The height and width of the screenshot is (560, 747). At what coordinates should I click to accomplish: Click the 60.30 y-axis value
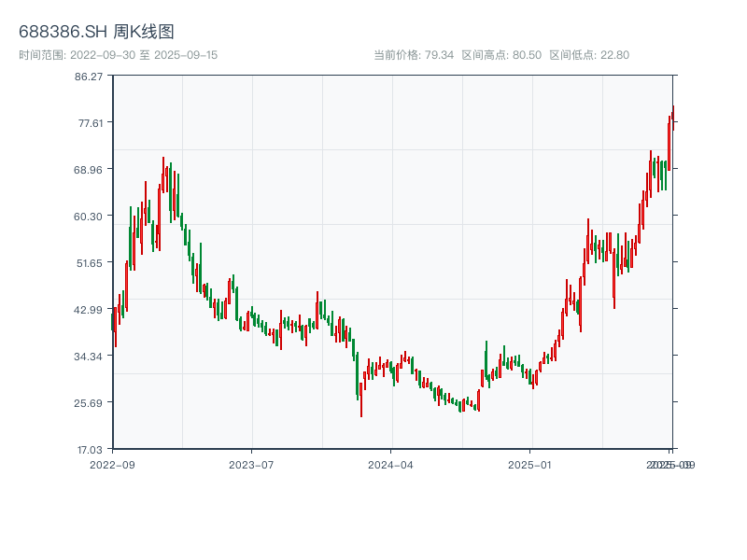pyautogui.click(x=88, y=217)
